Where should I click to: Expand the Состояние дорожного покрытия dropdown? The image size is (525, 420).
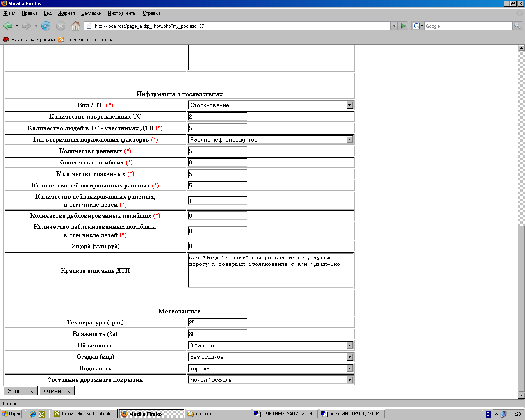click(349, 380)
